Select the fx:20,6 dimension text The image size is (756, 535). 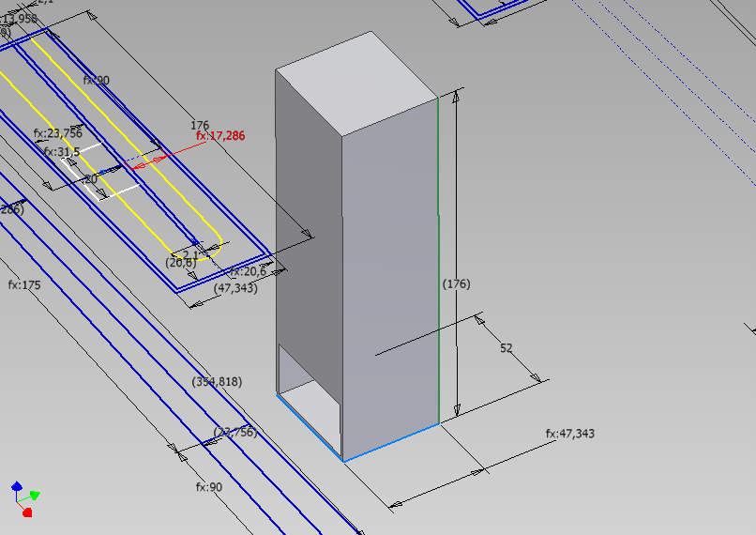pos(249,271)
